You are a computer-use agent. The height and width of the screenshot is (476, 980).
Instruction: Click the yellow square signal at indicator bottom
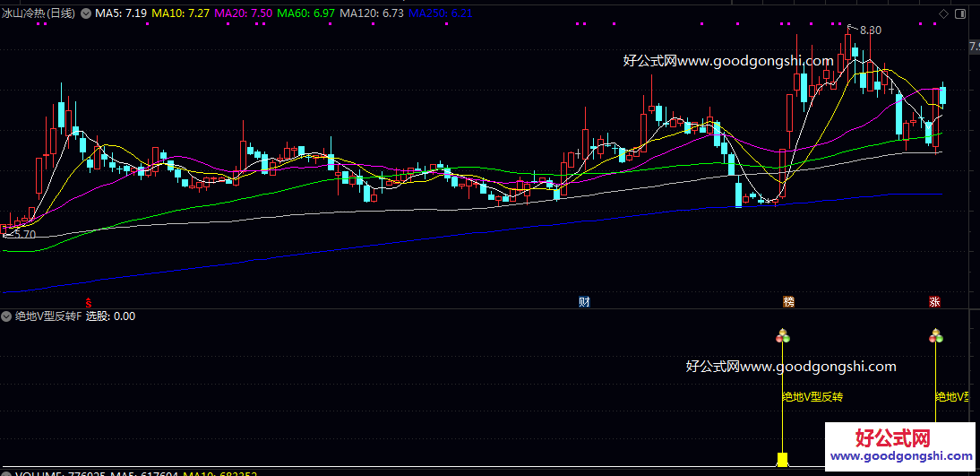pyautogui.click(x=782, y=460)
